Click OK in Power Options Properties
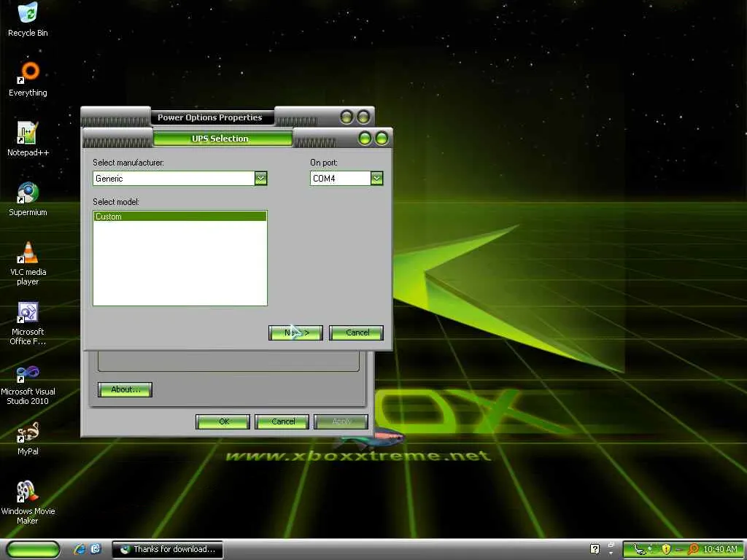 223,422
